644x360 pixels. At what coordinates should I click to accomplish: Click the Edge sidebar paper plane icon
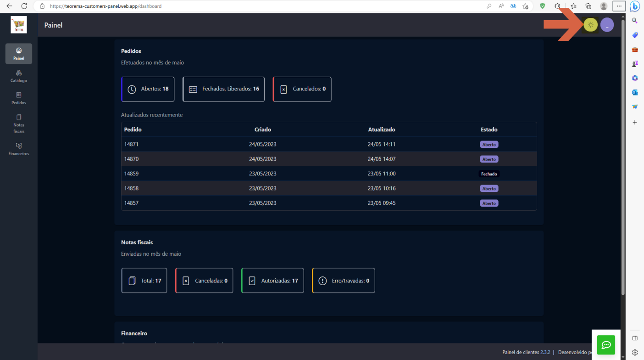(x=635, y=106)
